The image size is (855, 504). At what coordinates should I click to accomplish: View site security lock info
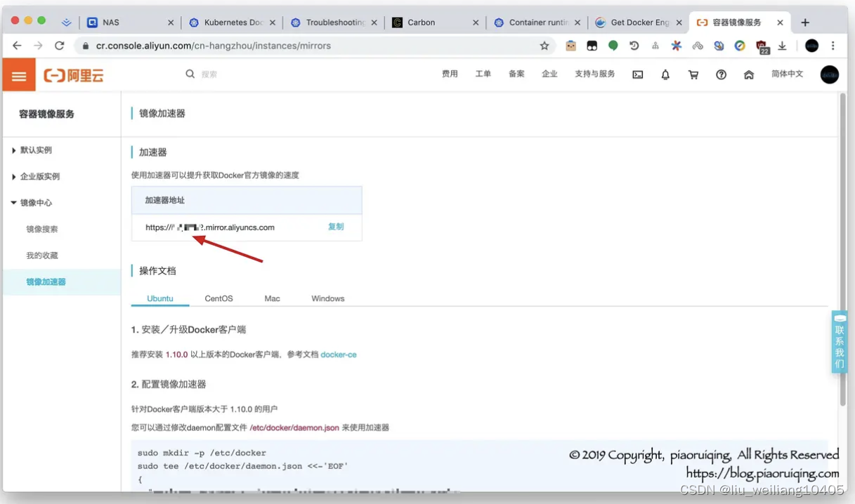pos(86,46)
